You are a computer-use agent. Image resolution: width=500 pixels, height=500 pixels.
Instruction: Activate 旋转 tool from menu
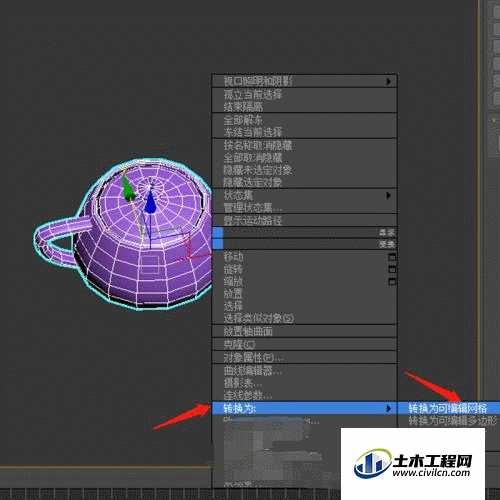point(304,269)
